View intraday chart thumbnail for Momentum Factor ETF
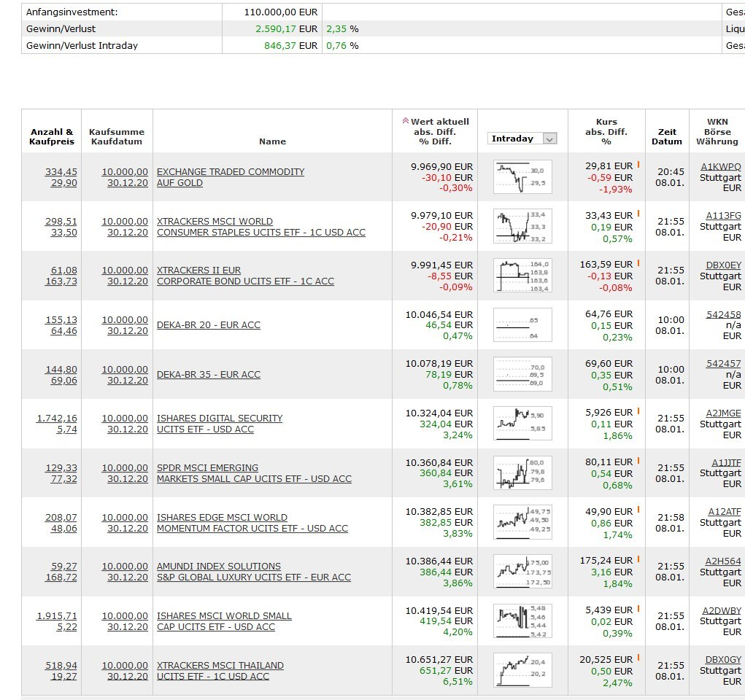The width and height of the screenshot is (745, 700). pos(522,522)
